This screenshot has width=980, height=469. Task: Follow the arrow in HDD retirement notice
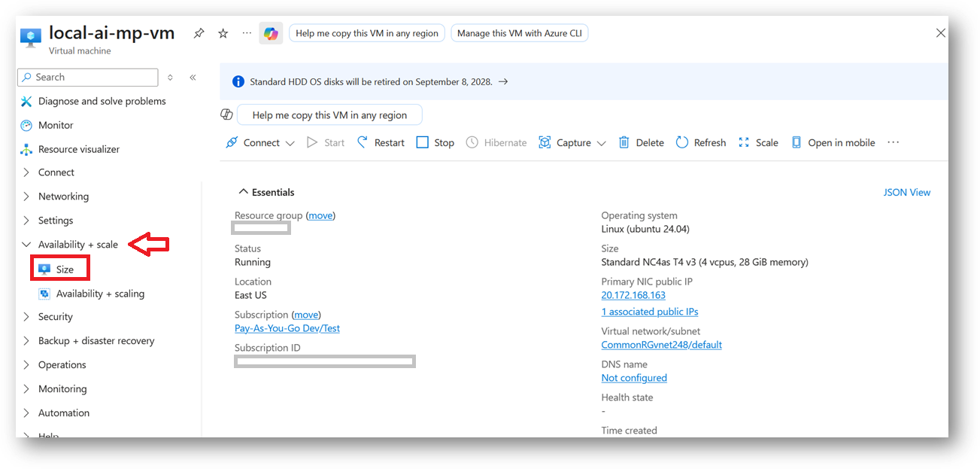503,81
